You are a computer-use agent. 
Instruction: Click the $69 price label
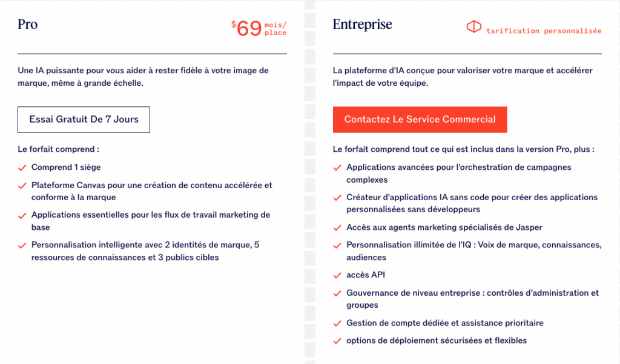click(246, 28)
